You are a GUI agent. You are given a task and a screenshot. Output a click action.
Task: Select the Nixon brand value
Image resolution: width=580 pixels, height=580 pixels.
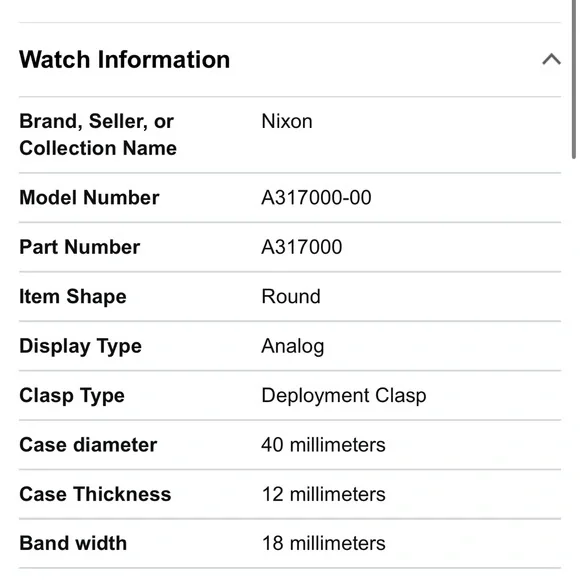coord(287,121)
